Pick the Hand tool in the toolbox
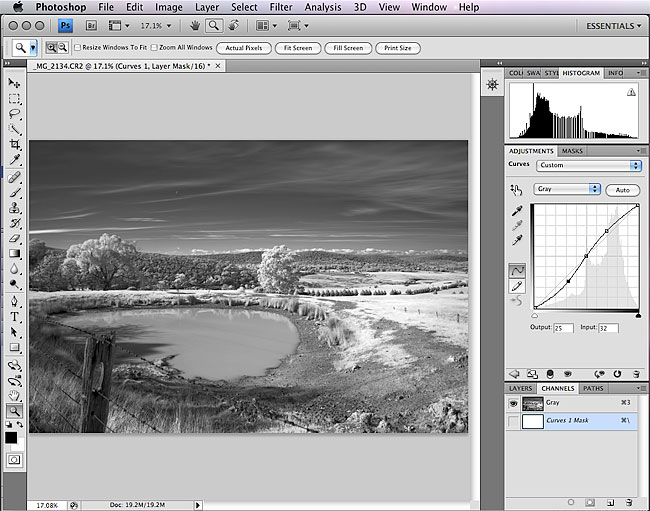Image resolution: width=650 pixels, height=511 pixels. point(15,395)
